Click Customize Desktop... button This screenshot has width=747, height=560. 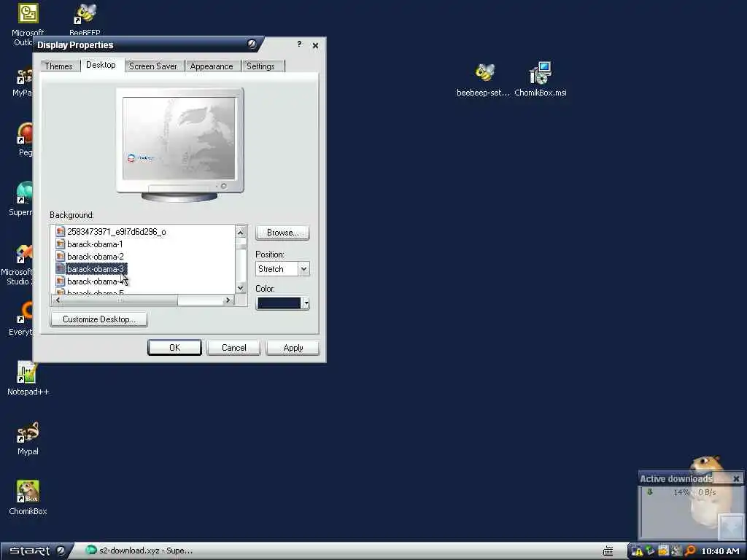point(98,319)
